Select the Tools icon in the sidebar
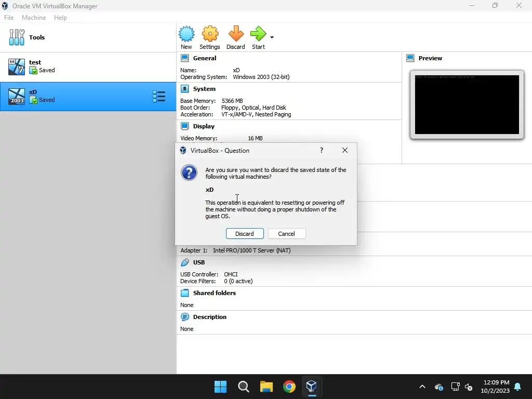The image size is (532, 399). pos(17,37)
